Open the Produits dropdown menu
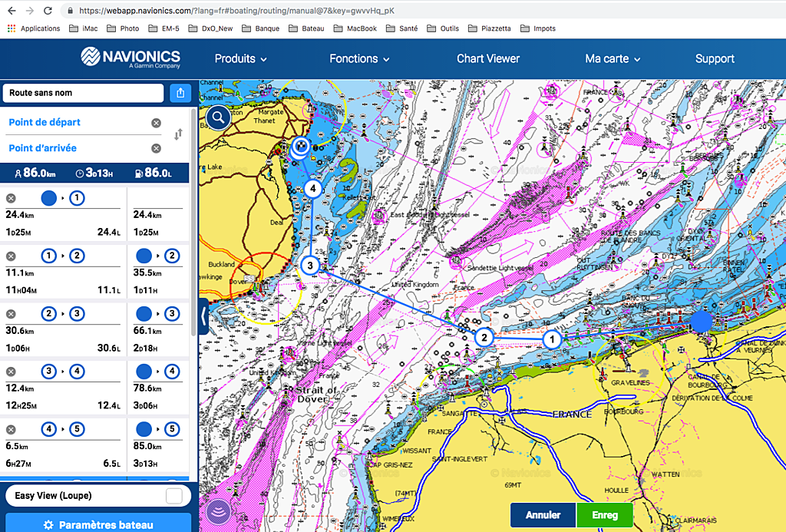The image size is (786, 532). (240, 58)
